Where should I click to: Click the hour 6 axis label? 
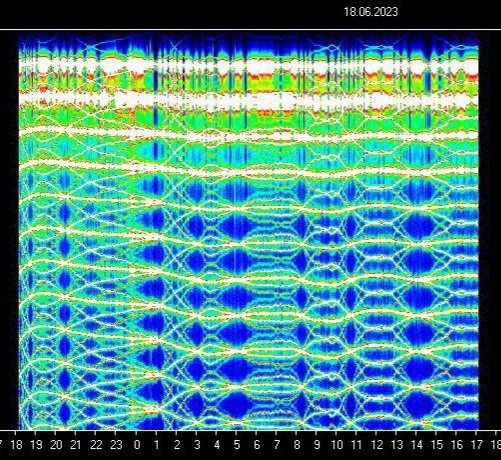pyautogui.click(x=257, y=445)
